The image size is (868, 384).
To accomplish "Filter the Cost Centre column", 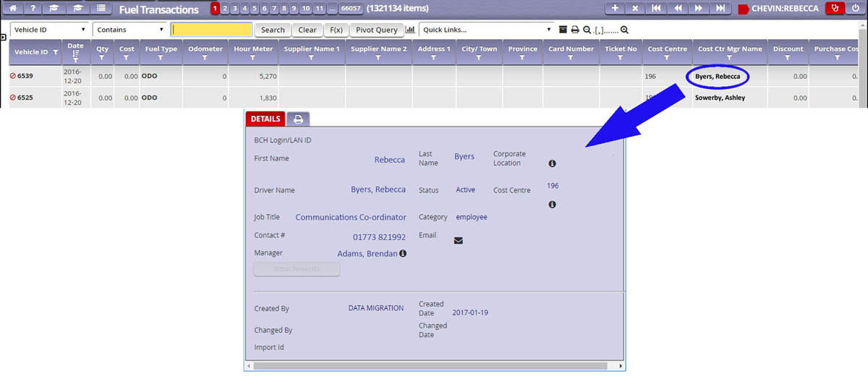I will click(667, 57).
